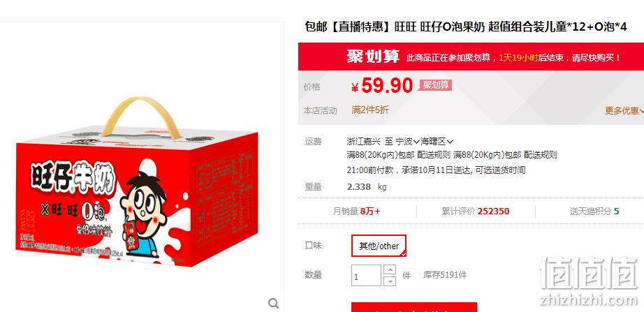Click the 聚划算 tag beside the price
The width and height of the screenshot is (644, 312).
pos(436,85)
